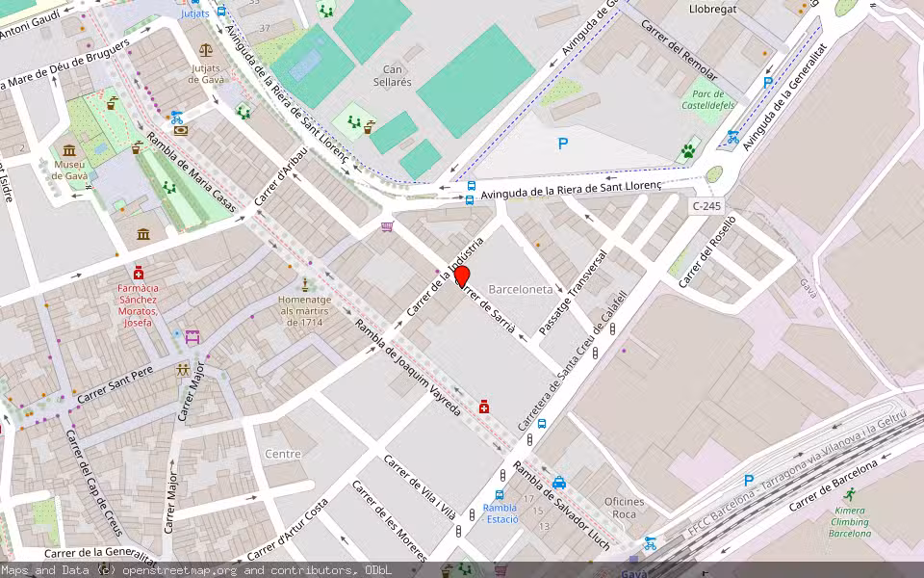Click the bicycle icon near Avinguda de la Generalitat
Viewport: 924px width, 578px height.
732,137
